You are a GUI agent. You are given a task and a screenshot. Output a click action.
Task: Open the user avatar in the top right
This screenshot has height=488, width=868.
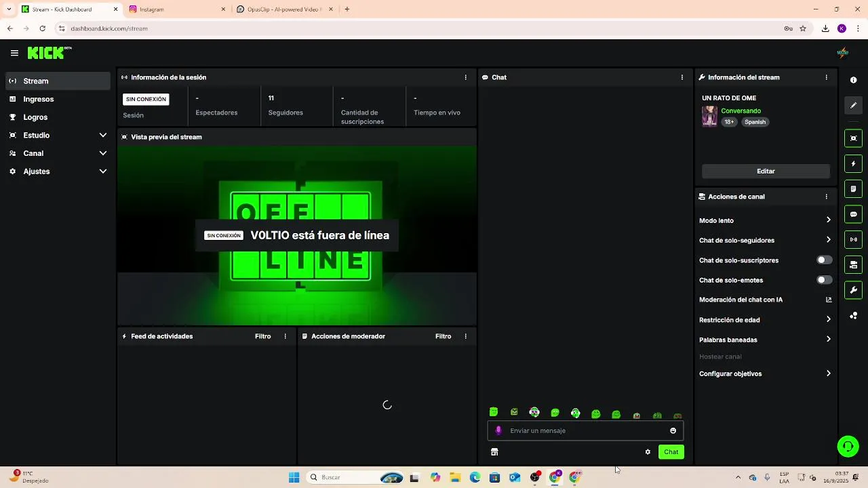coord(843,52)
